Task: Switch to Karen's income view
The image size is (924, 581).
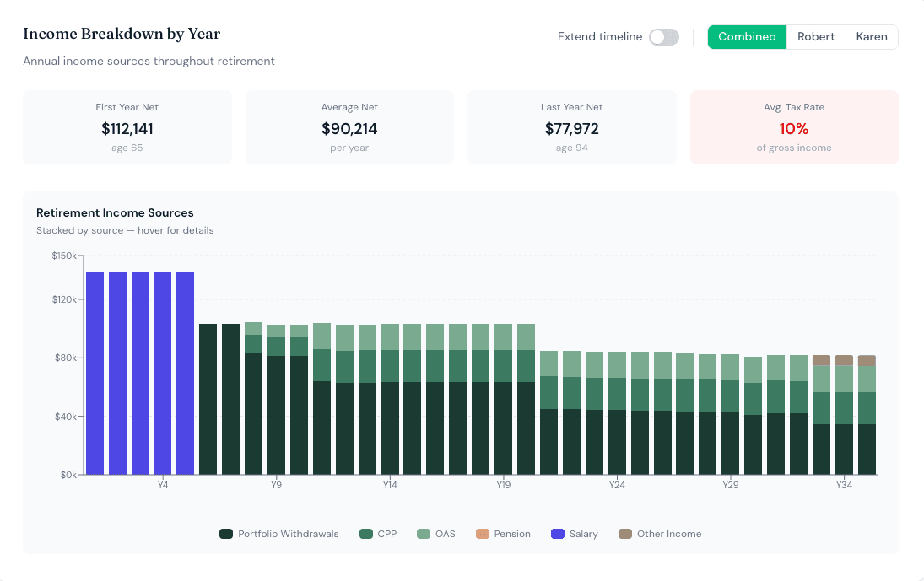Action: (872, 37)
